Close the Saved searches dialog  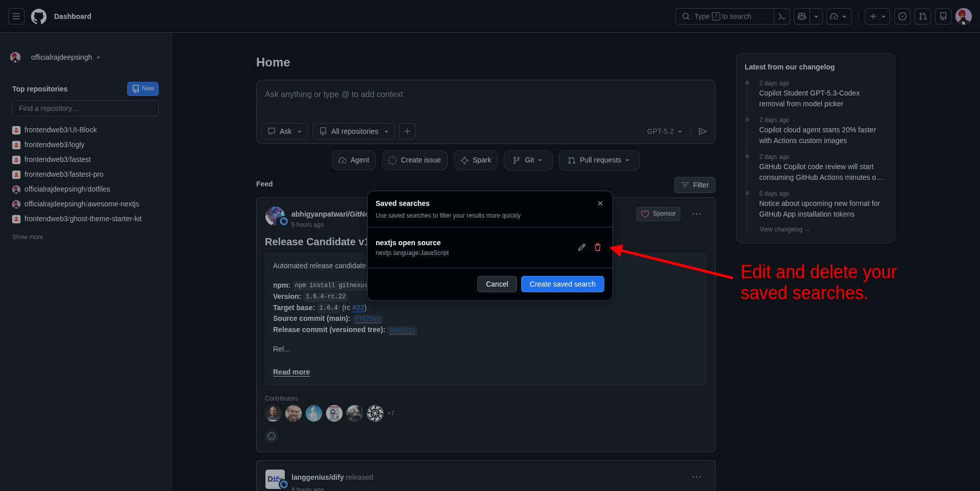pyautogui.click(x=600, y=203)
